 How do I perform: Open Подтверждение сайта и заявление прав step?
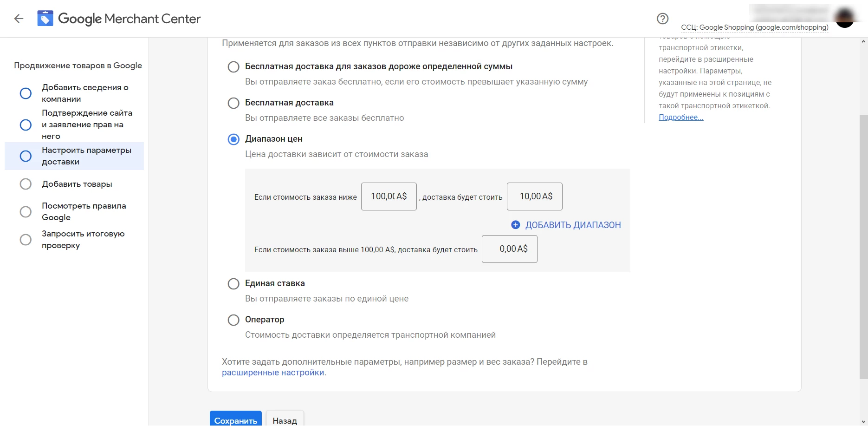tap(74, 125)
